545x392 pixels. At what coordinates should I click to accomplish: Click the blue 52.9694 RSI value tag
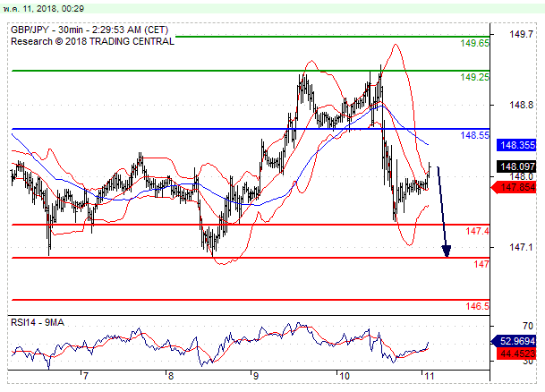click(514, 341)
